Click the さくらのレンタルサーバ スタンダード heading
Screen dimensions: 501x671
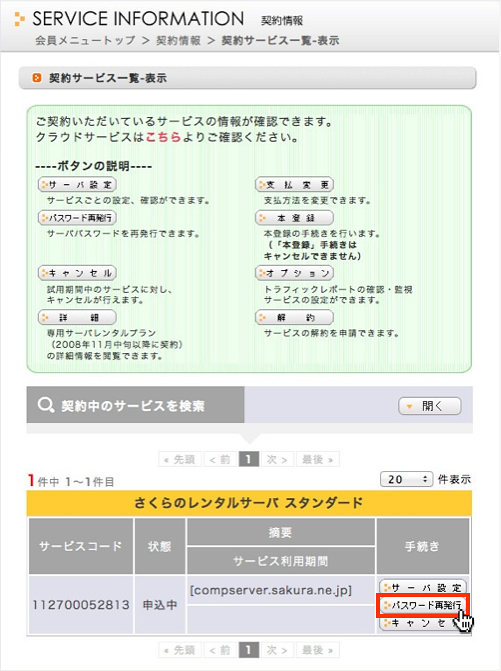[249, 502]
